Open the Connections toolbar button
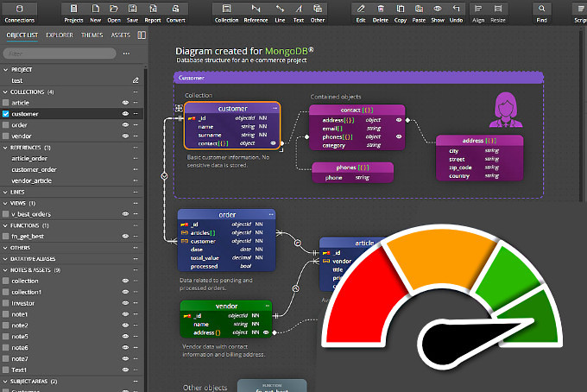 click(x=20, y=14)
